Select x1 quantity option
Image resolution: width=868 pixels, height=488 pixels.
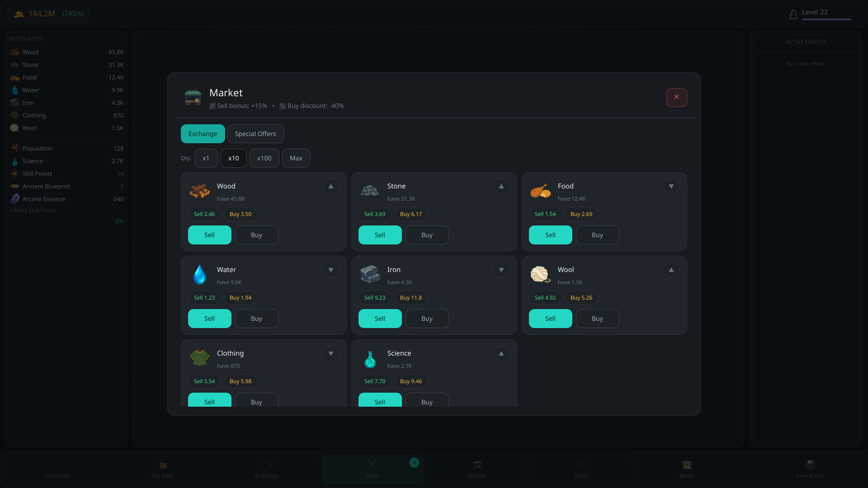(x=206, y=158)
